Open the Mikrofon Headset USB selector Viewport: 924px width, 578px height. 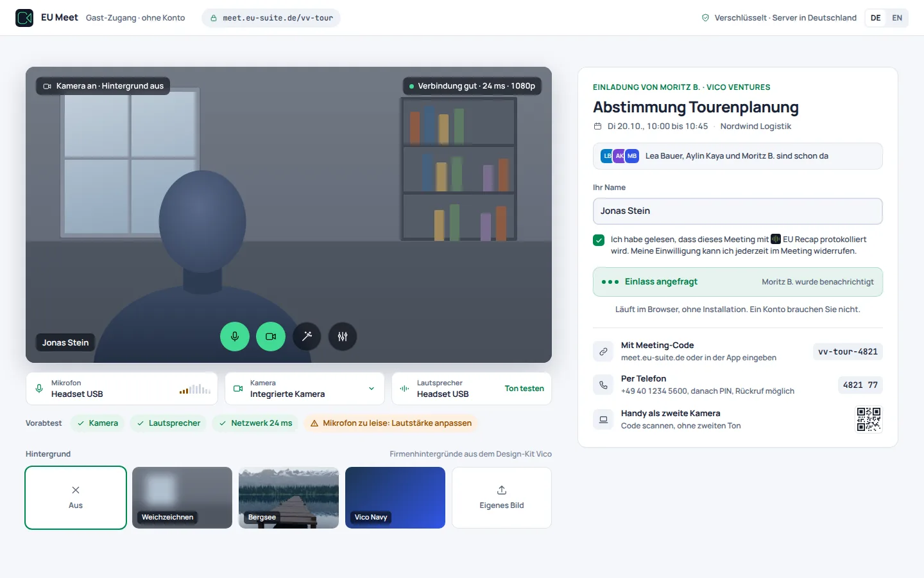(x=122, y=389)
